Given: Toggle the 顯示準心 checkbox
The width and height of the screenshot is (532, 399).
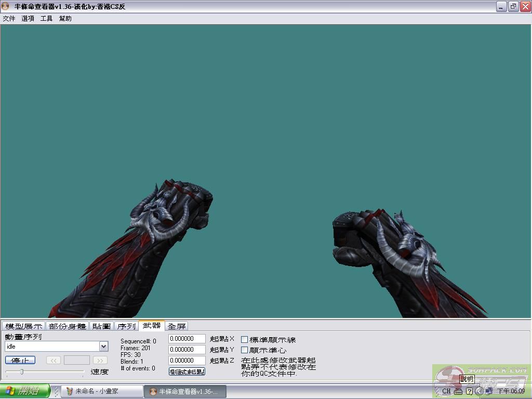Looking at the screenshot, I should (x=245, y=350).
